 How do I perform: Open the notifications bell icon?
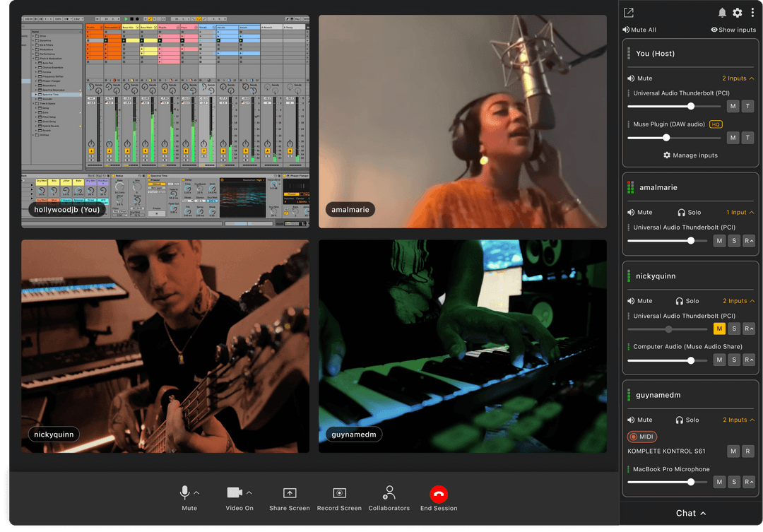722,12
